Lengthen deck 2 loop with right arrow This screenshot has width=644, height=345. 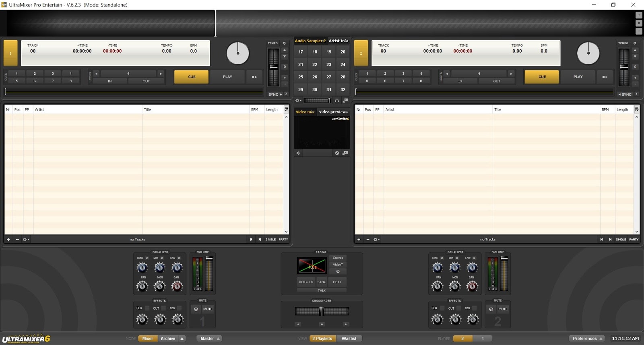click(511, 74)
